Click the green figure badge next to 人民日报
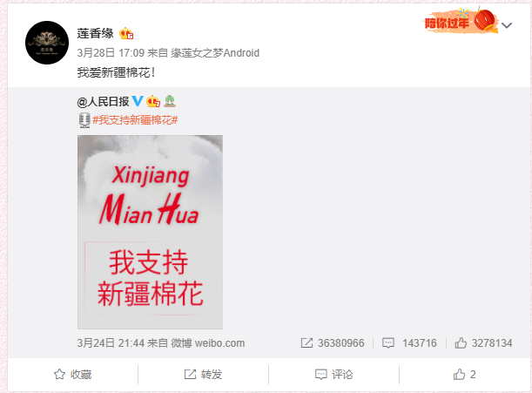Image resolution: width=532 pixels, height=393 pixels. pos(170,101)
